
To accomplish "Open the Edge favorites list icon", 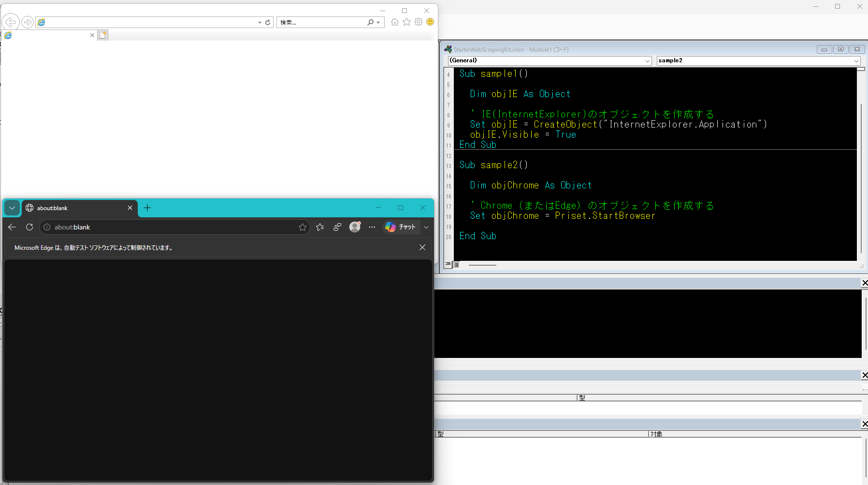I will click(320, 227).
